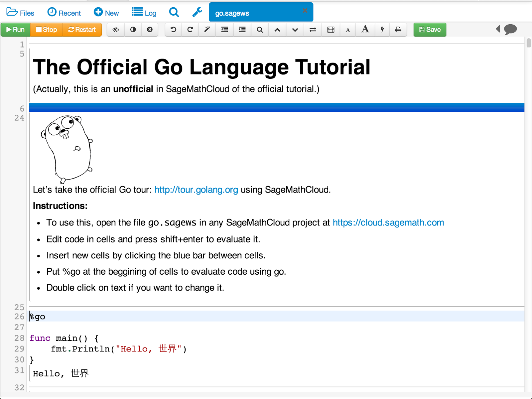
Task: Toggle hiding of input cells
Action: (115, 30)
